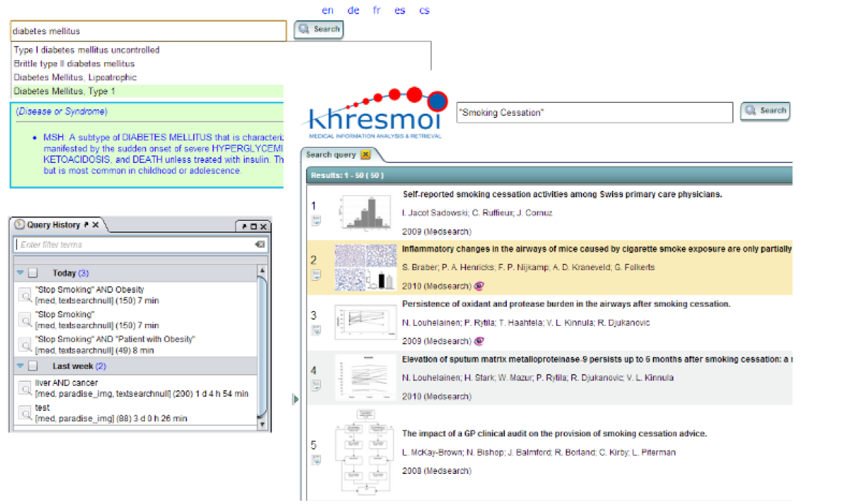858x504 pixels.
Task: Click the magnifier icon beside liver AND cancer query
Action: coord(25,388)
